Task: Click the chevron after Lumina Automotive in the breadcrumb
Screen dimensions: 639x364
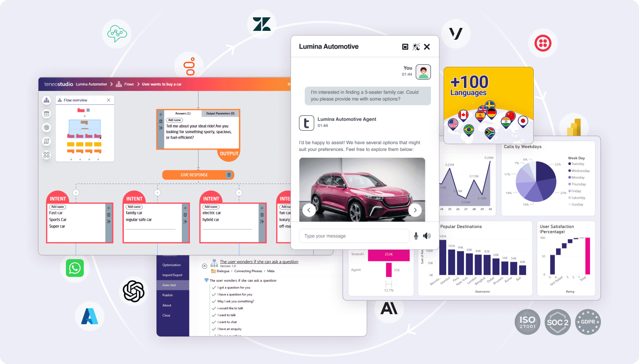Action: point(112,84)
